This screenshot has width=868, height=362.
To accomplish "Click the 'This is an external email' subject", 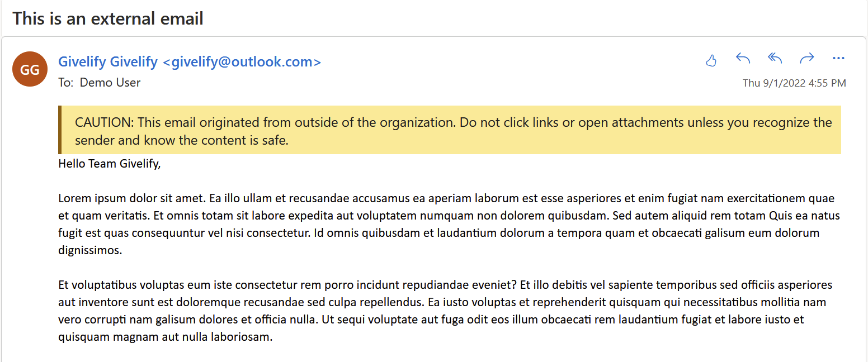I will coord(108,18).
